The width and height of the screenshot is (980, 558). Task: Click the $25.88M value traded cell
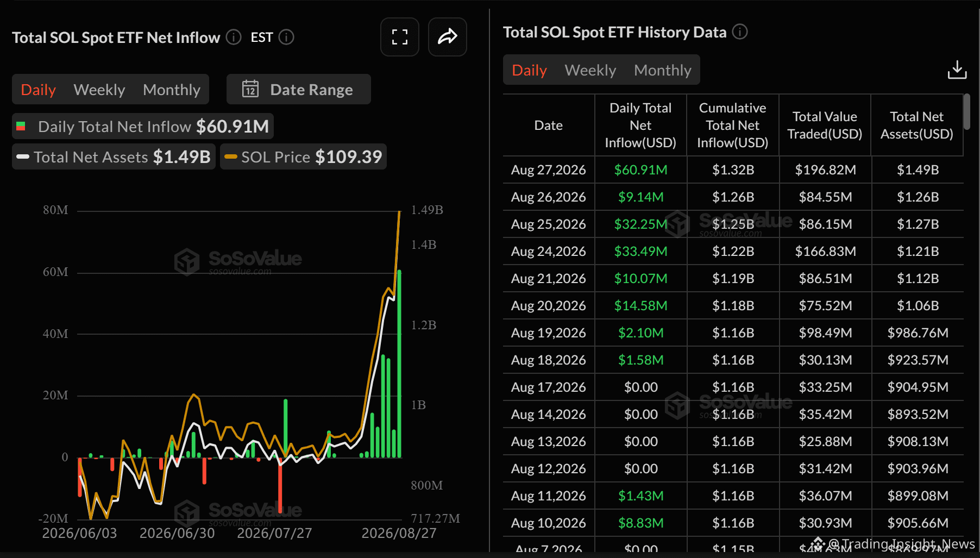(826, 442)
